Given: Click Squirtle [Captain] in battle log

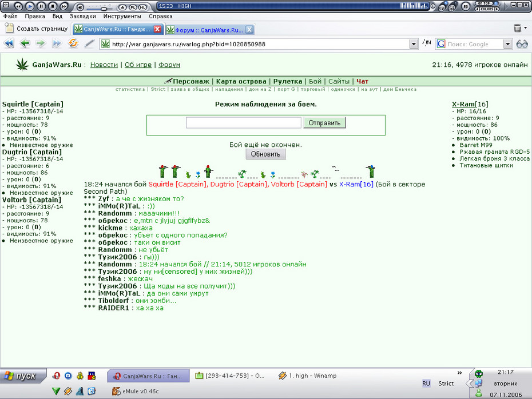Looking at the screenshot, I should 178,184.
